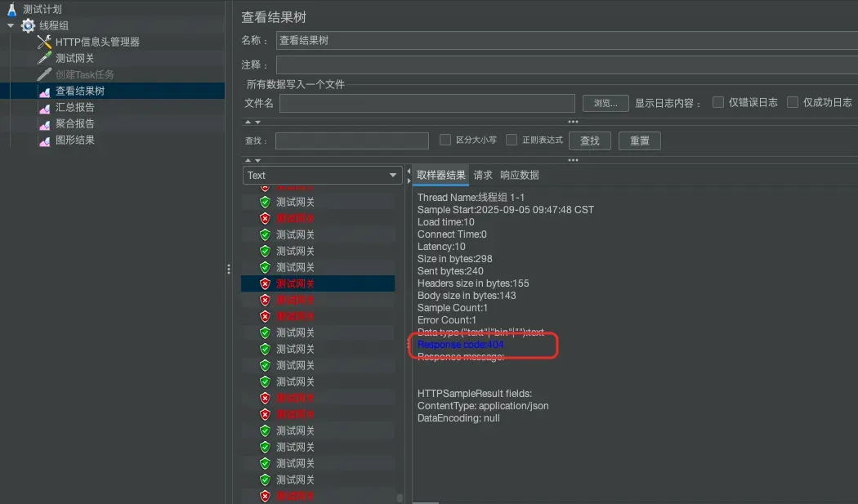Click the 'Thread Name:线程组 1-1' line
The width and height of the screenshot is (858, 504).
pos(471,198)
